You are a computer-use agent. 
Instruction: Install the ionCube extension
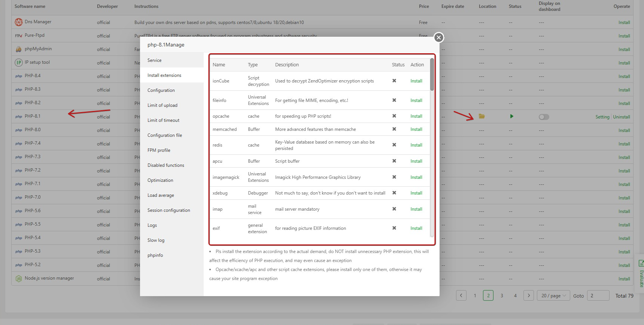tap(416, 81)
